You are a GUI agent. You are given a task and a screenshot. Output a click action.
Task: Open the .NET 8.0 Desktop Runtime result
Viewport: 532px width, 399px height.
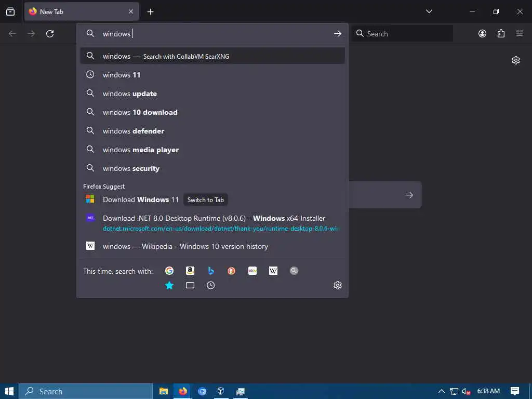click(x=212, y=223)
